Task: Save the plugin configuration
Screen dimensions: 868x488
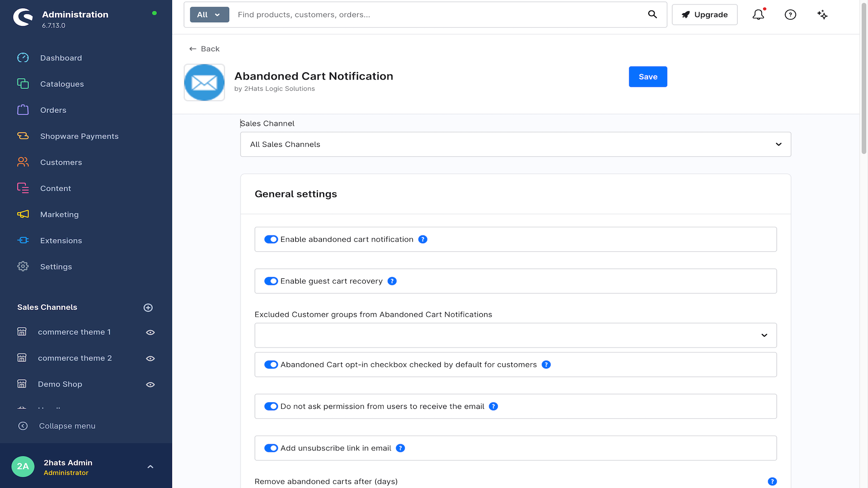Action: [648, 77]
